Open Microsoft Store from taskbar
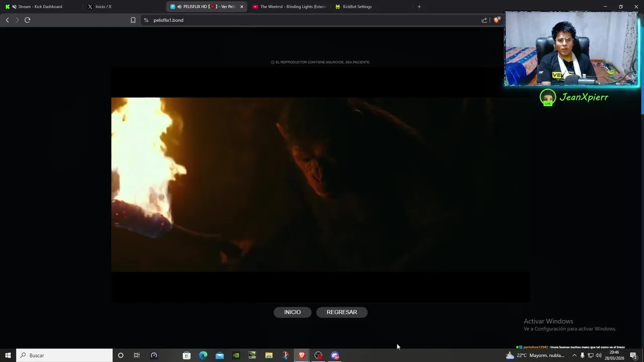This screenshot has width=644, height=362. tap(187, 355)
